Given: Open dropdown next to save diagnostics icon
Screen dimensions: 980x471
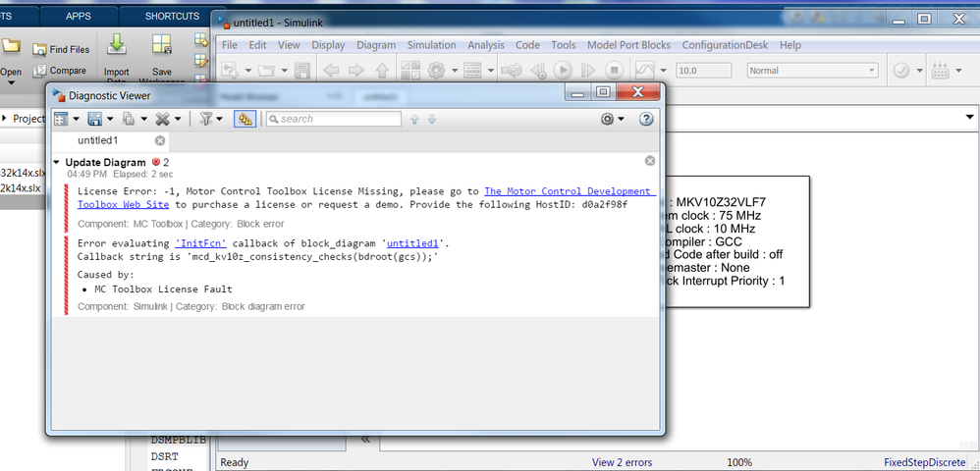Looking at the screenshot, I should coord(110,119).
